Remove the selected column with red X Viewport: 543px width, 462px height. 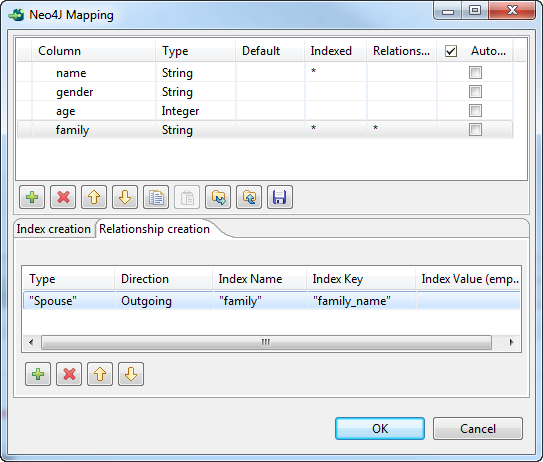click(x=63, y=197)
